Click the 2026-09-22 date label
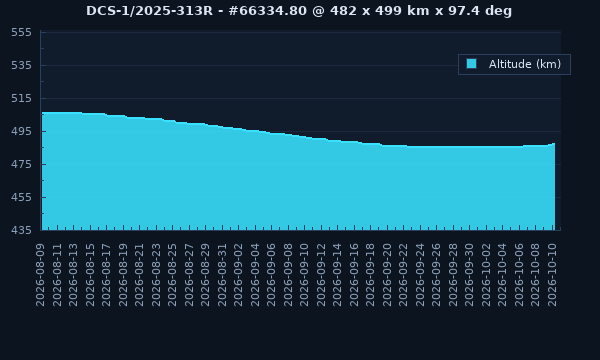 point(403,275)
